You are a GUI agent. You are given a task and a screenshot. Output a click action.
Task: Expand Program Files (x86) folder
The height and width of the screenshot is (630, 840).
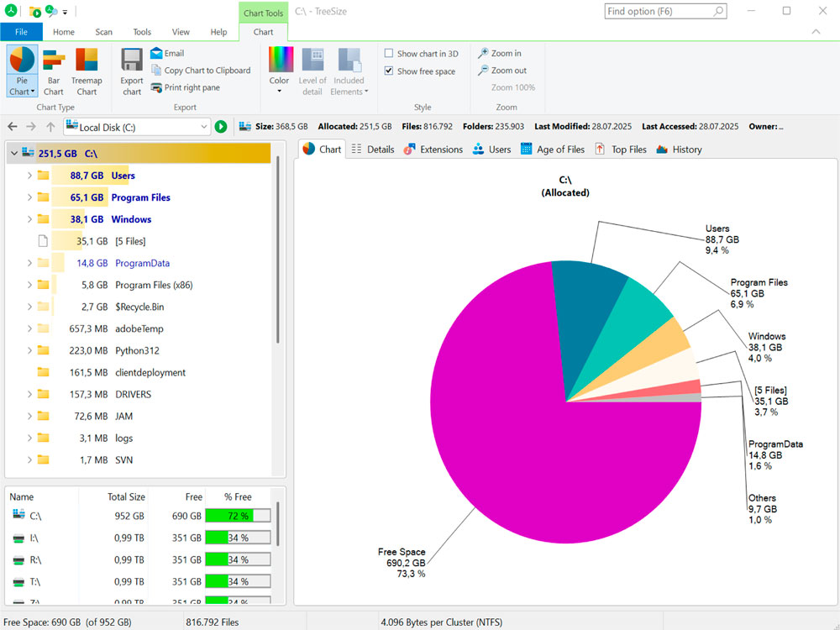coord(29,285)
